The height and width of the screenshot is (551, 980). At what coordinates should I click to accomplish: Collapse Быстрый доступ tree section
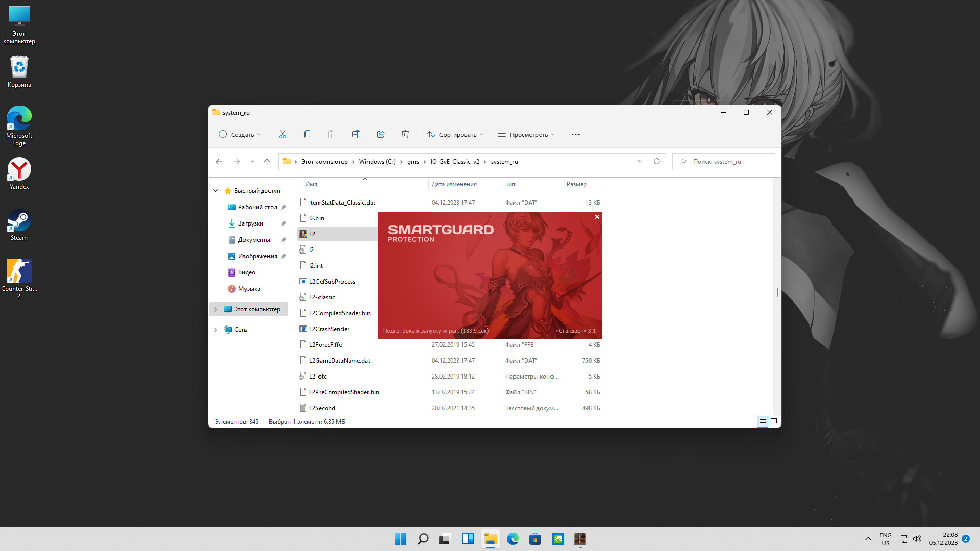tap(216, 191)
